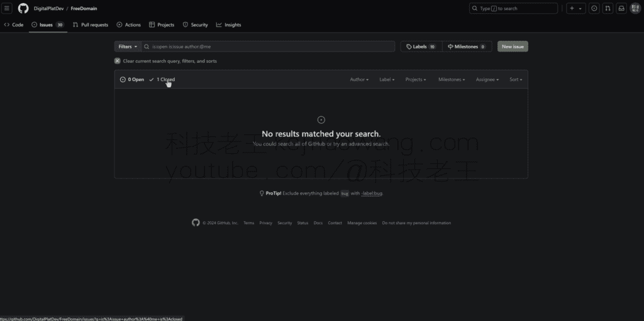Expand the create-new dropdown arrow
Image resolution: width=644 pixels, height=321 pixels.
pyautogui.click(x=580, y=8)
